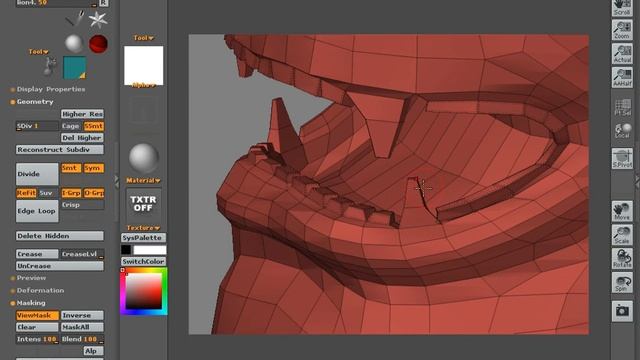Viewport: 640px width, 360px height.
Task: Select the small figure model tool icon
Action: (x=51, y=67)
